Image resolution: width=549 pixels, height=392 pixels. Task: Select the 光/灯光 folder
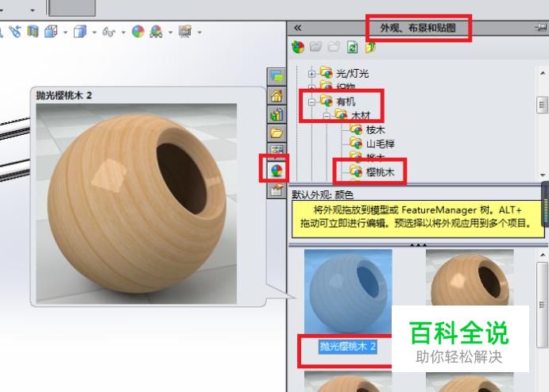click(x=353, y=74)
